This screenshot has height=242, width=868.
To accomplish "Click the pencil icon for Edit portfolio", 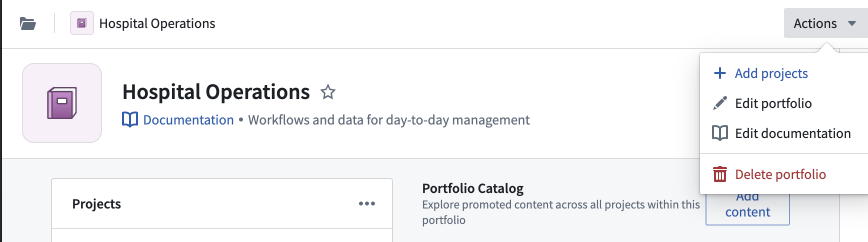I will (x=720, y=103).
